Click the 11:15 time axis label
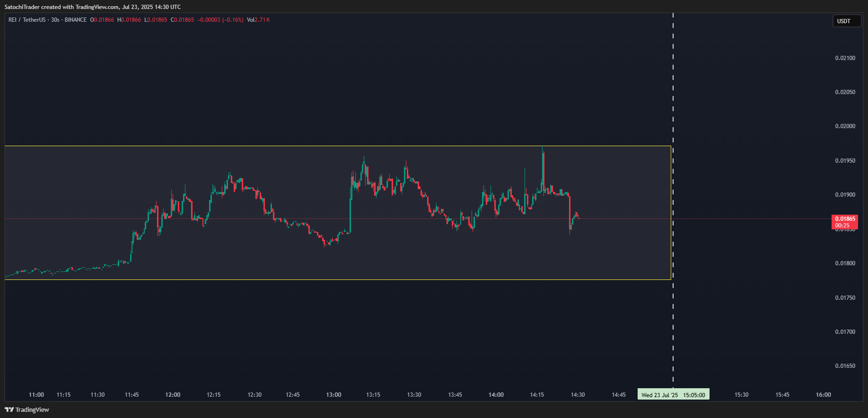The image size is (868, 418). point(63,395)
